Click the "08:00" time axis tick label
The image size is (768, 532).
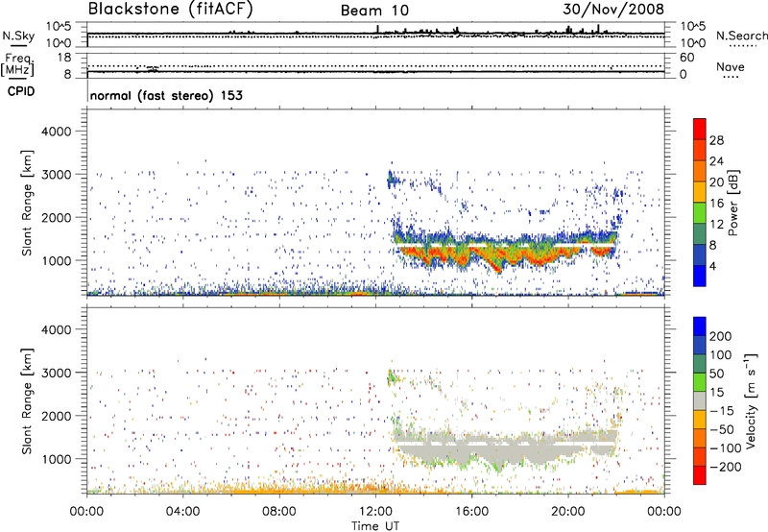pos(279,512)
